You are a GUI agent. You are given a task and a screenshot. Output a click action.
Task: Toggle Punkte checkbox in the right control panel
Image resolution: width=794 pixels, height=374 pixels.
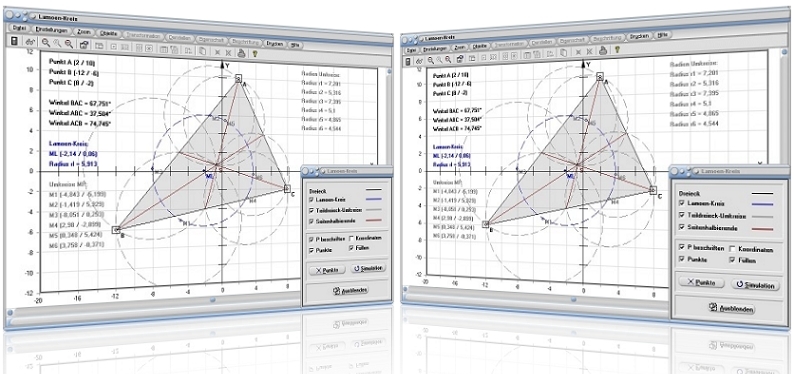tap(682, 259)
